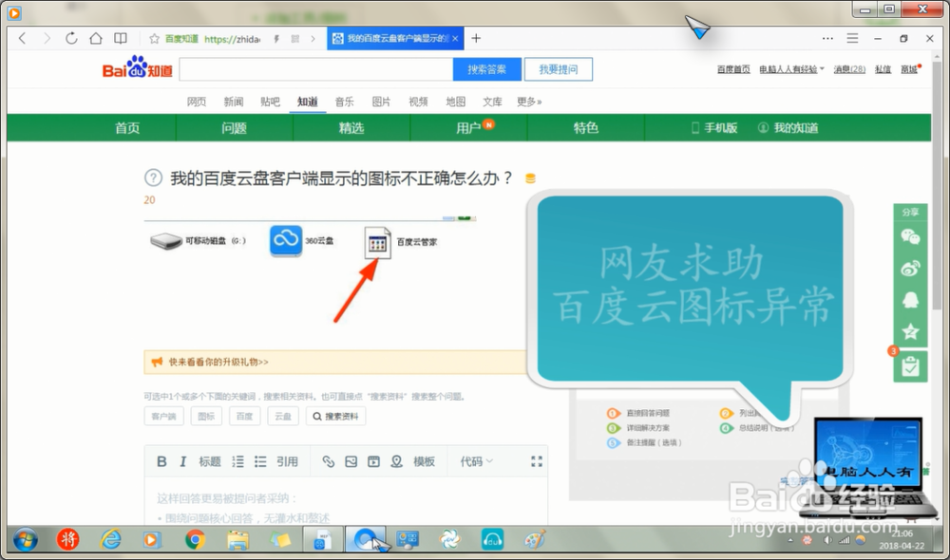Share to Qzone with the star icon

point(910,331)
